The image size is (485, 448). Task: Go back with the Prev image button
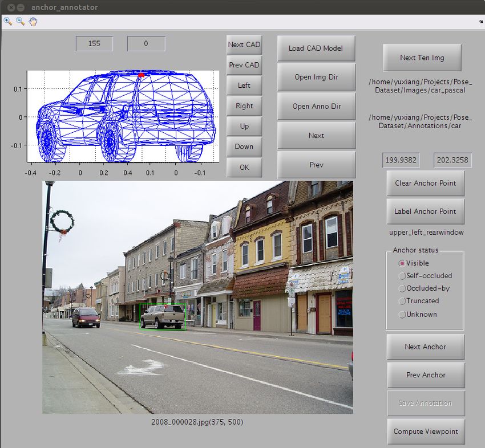coord(316,165)
